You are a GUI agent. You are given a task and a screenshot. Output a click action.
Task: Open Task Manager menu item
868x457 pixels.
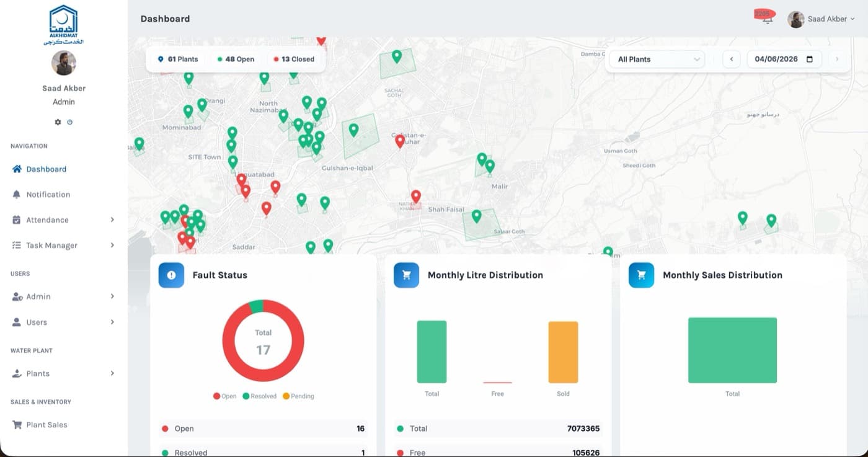tap(63, 245)
